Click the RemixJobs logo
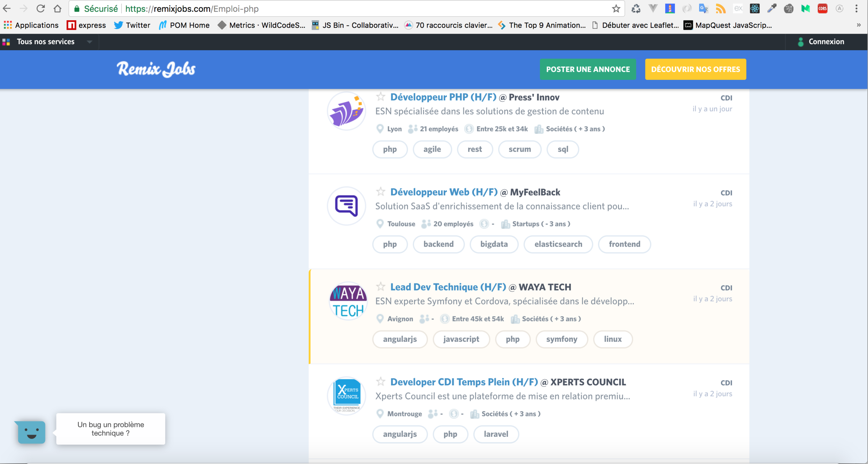Screen dimensions: 868x464 click(x=156, y=69)
